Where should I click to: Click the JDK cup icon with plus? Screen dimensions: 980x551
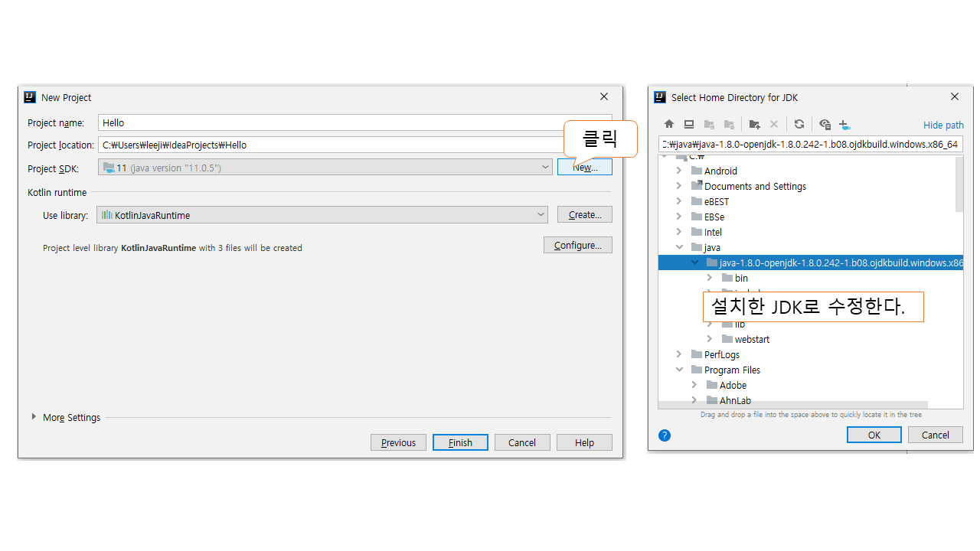pyautogui.click(x=844, y=124)
